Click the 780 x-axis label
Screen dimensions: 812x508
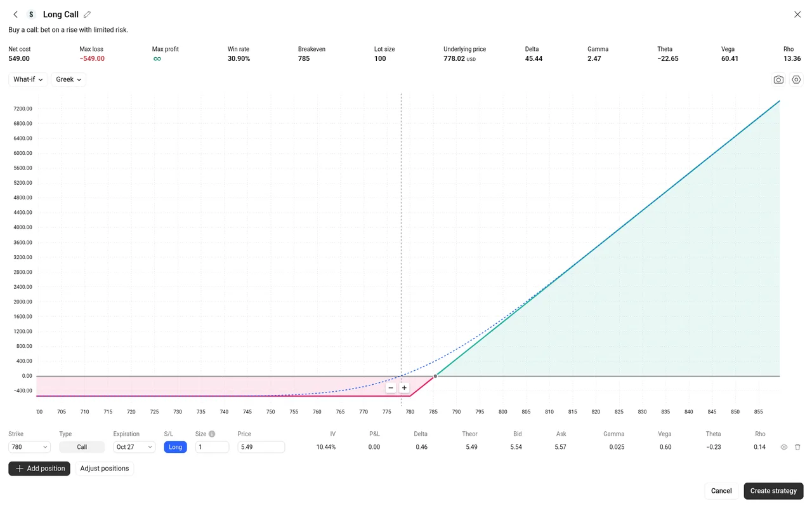(410, 412)
